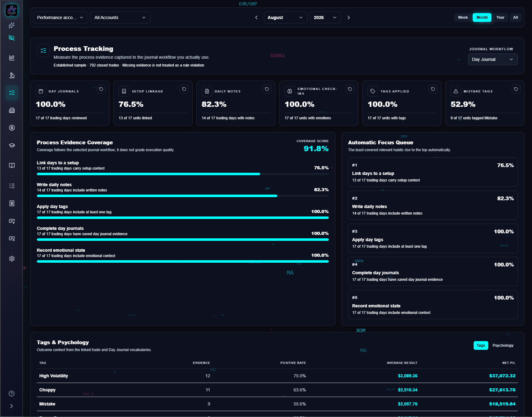
Task: Click the Apply day tags progress bar
Action: click(x=183, y=218)
